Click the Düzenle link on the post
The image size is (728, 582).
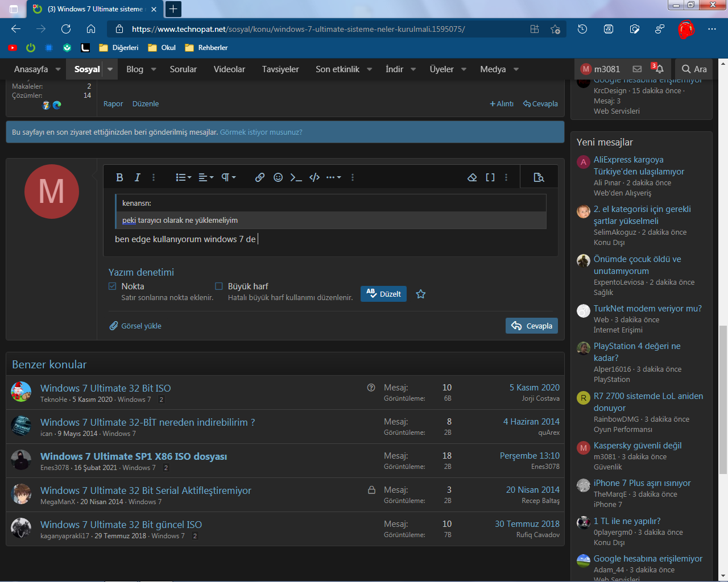(146, 104)
